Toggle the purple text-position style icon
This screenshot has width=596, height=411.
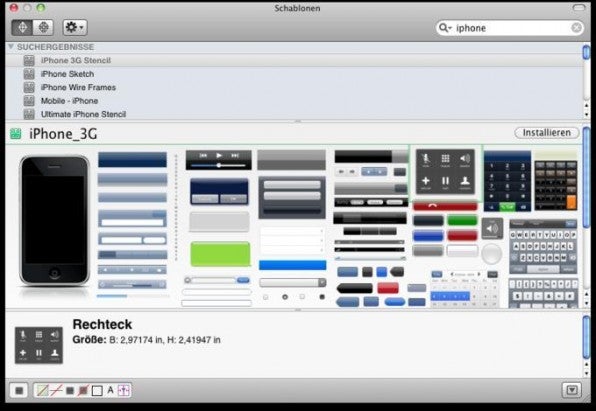124,390
